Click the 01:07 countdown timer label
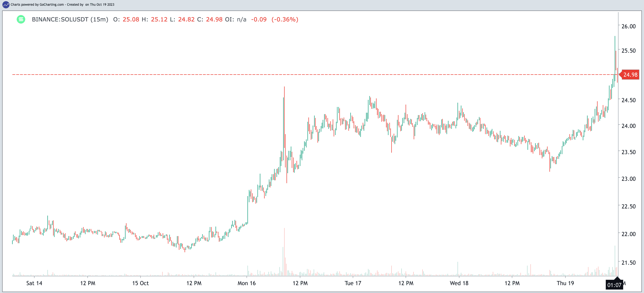This screenshot has height=293, width=644. point(614,285)
